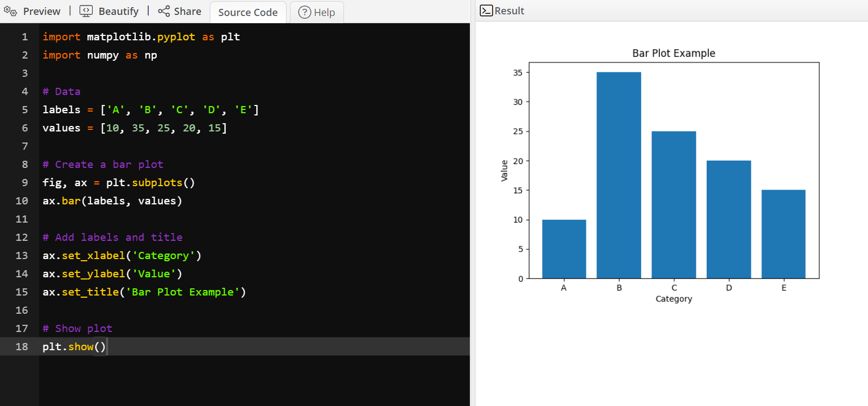Click bar B in the chart
Screen dimensions: 868x406
pos(619,175)
